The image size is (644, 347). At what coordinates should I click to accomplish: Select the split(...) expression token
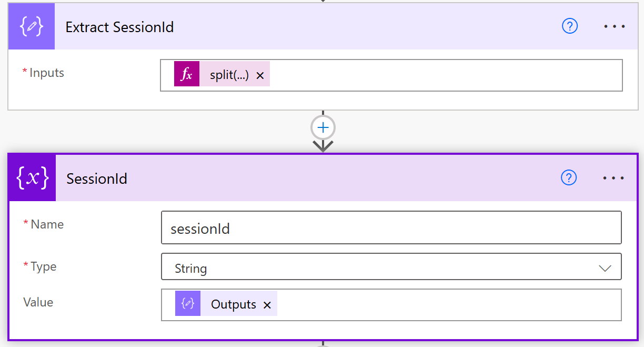click(x=229, y=75)
